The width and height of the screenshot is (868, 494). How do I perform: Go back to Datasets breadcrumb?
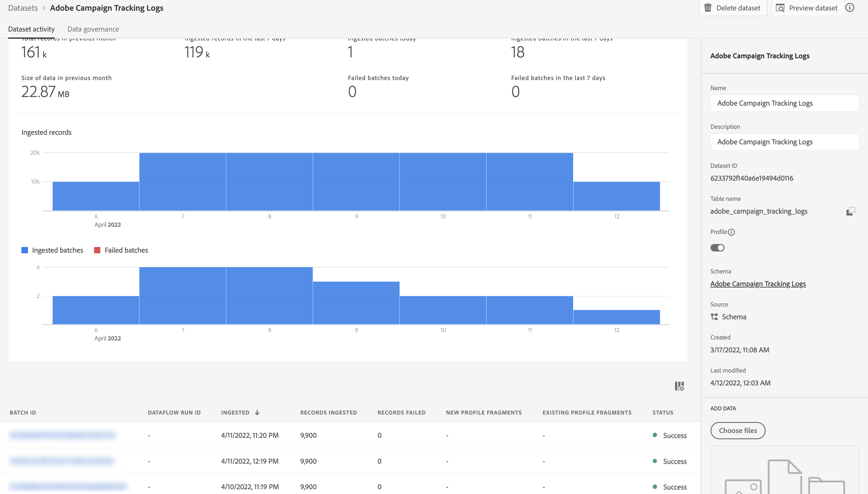click(23, 8)
